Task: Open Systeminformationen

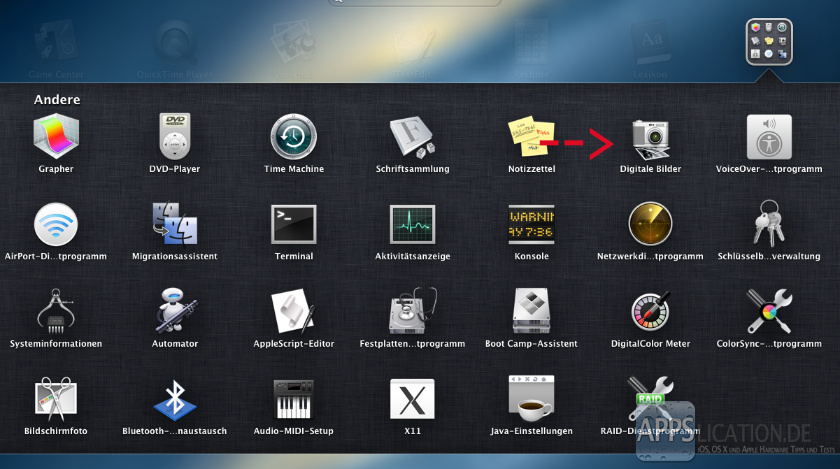Action: 56,311
